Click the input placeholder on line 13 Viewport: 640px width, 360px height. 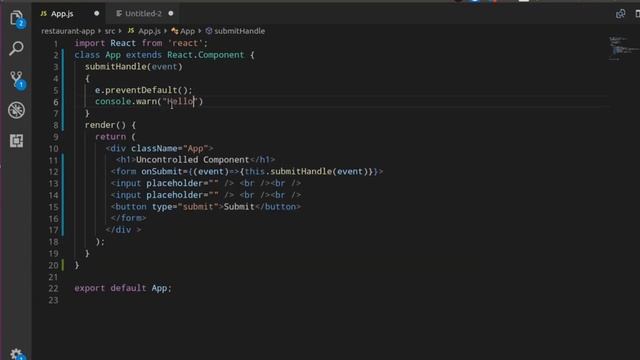tap(182, 183)
